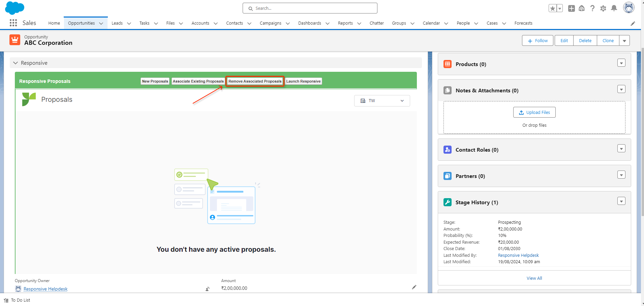644x306 pixels.
Task: Click the Products (0) heading
Action: [x=471, y=64]
